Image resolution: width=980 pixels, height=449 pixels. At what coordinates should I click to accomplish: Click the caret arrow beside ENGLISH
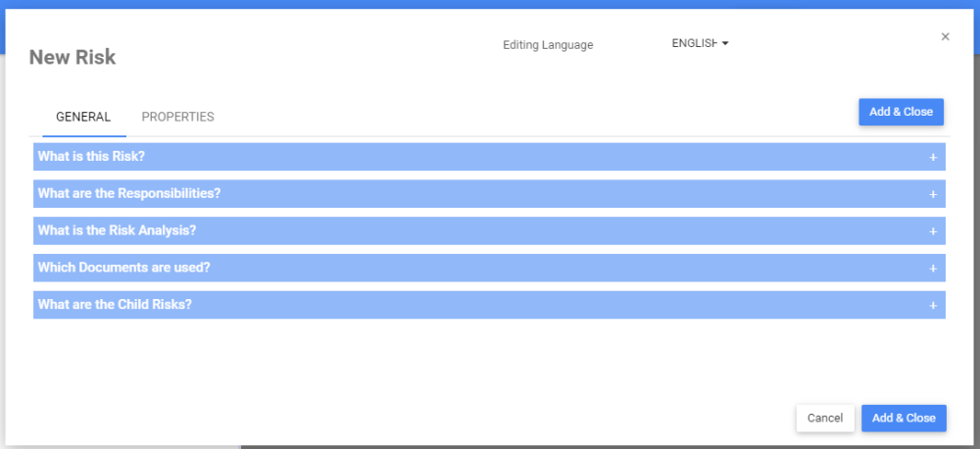coord(725,43)
